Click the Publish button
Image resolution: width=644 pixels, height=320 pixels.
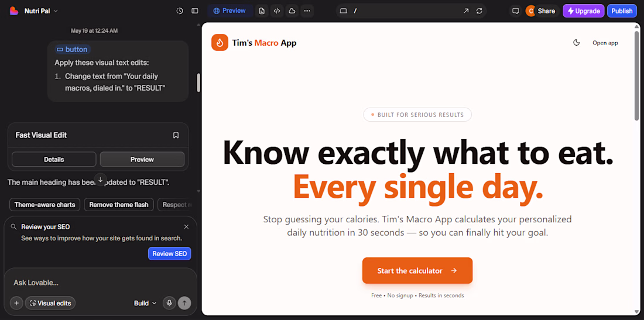click(x=622, y=11)
